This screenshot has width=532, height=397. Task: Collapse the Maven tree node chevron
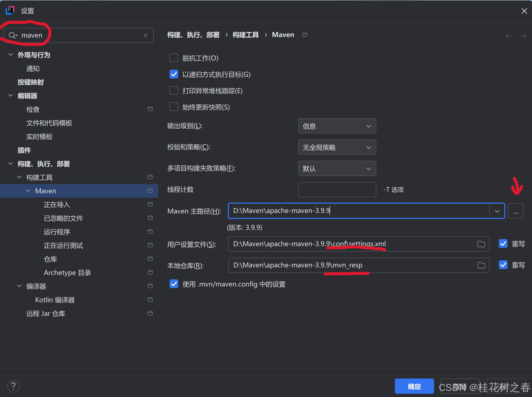28,191
